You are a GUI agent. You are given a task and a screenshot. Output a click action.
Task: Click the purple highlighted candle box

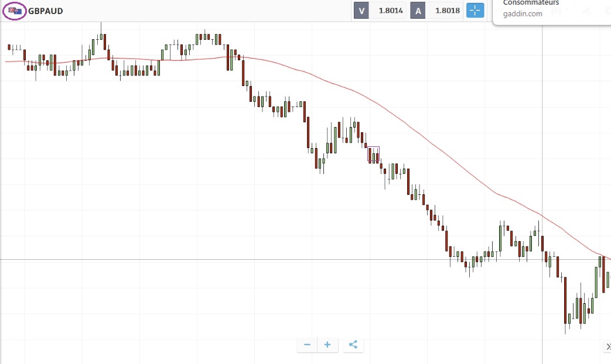tap(373, 154)
